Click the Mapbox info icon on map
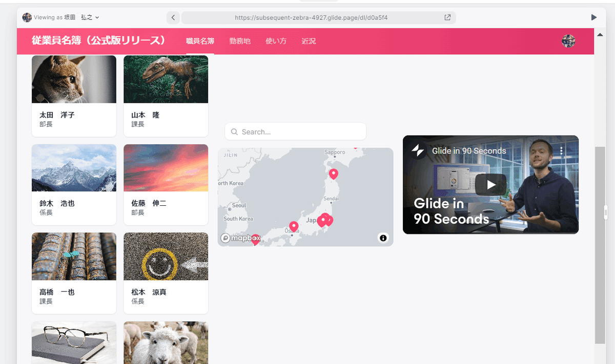The image size is (615, 364). 383,238
